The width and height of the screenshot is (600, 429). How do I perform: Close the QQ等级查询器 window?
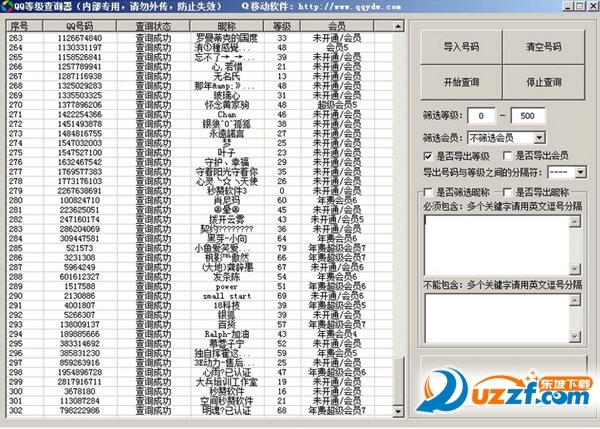click(592, 6)
